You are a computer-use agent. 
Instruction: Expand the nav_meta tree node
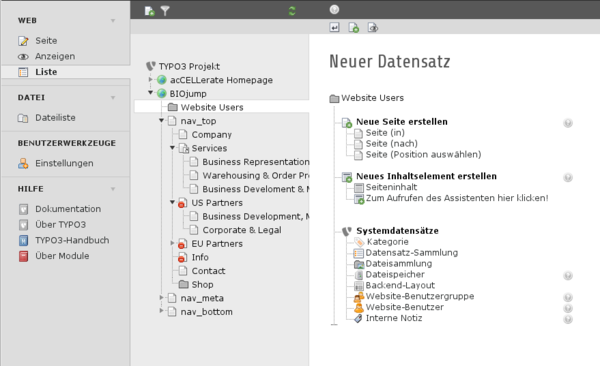[x=161, y=297]
